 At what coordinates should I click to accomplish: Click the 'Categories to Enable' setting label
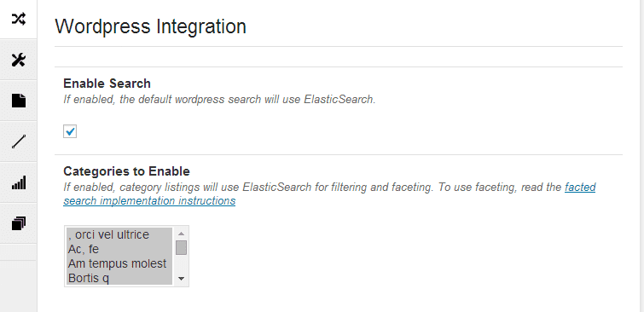[126, 171]
